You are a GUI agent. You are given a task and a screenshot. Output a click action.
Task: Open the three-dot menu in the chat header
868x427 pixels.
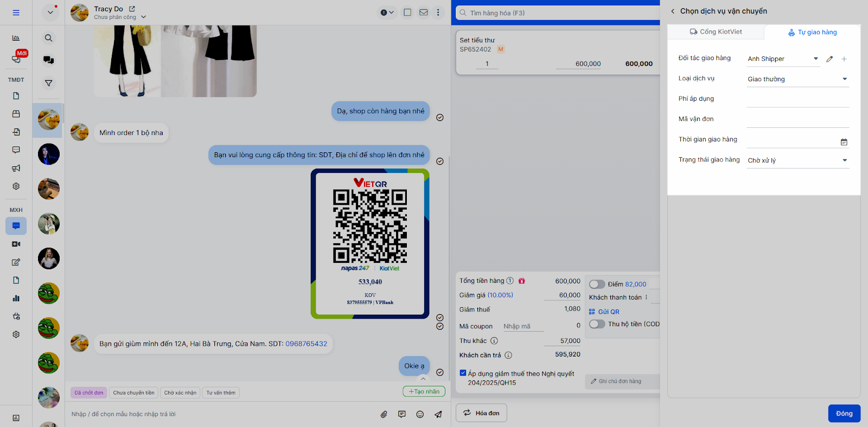coord(438,12)
